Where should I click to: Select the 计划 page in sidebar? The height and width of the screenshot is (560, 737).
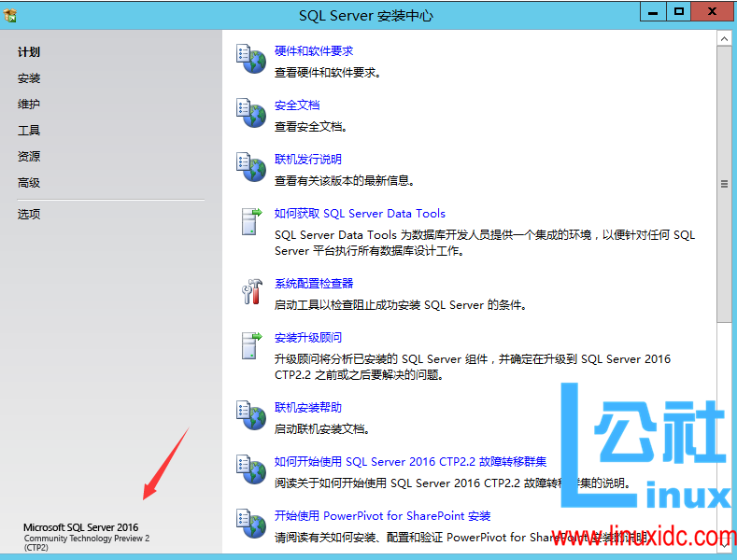(x=29, y=52)
